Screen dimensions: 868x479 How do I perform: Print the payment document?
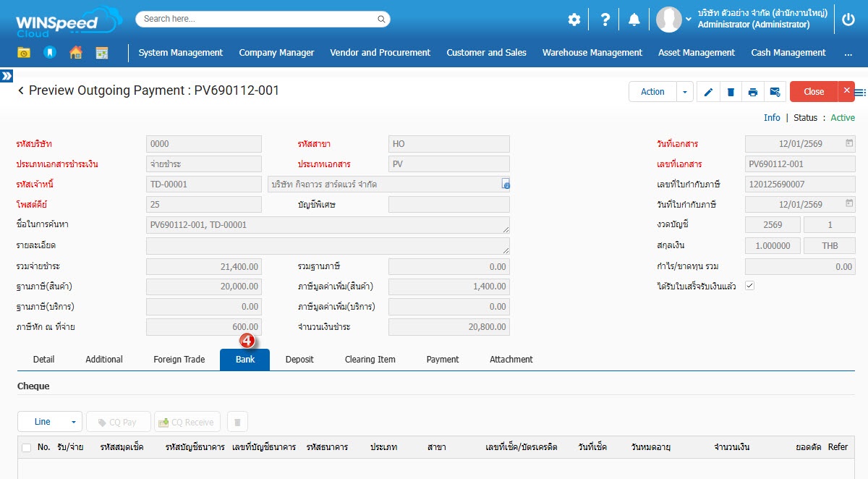(753, 92)
